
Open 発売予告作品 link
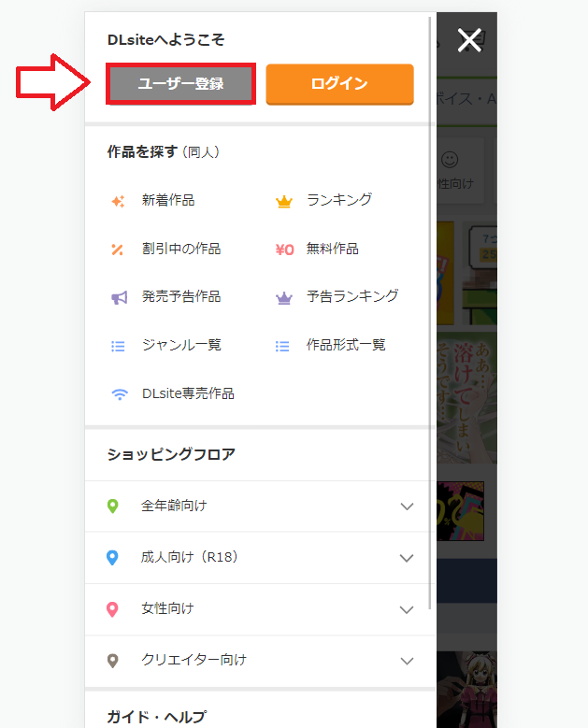tap(181, 296)
